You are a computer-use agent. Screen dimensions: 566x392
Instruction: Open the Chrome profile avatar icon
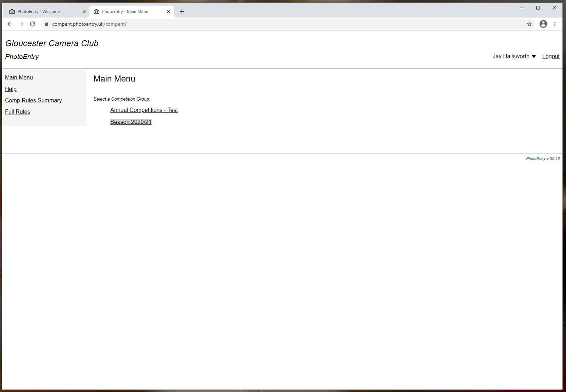coord(543,24)
